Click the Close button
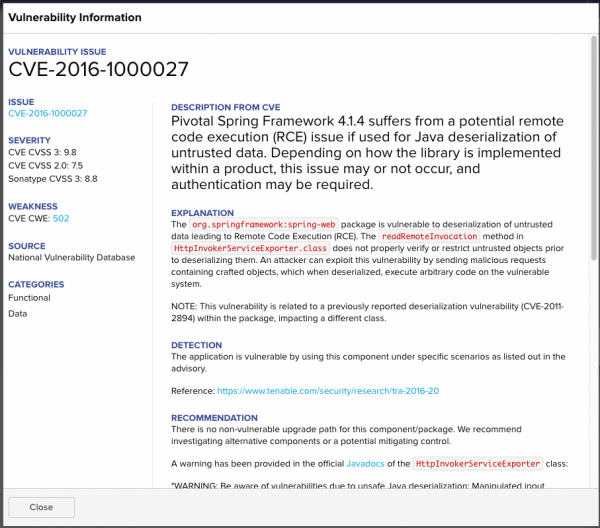Image resolution: width=600 pixels, height=528 pixels. [41, 507]
